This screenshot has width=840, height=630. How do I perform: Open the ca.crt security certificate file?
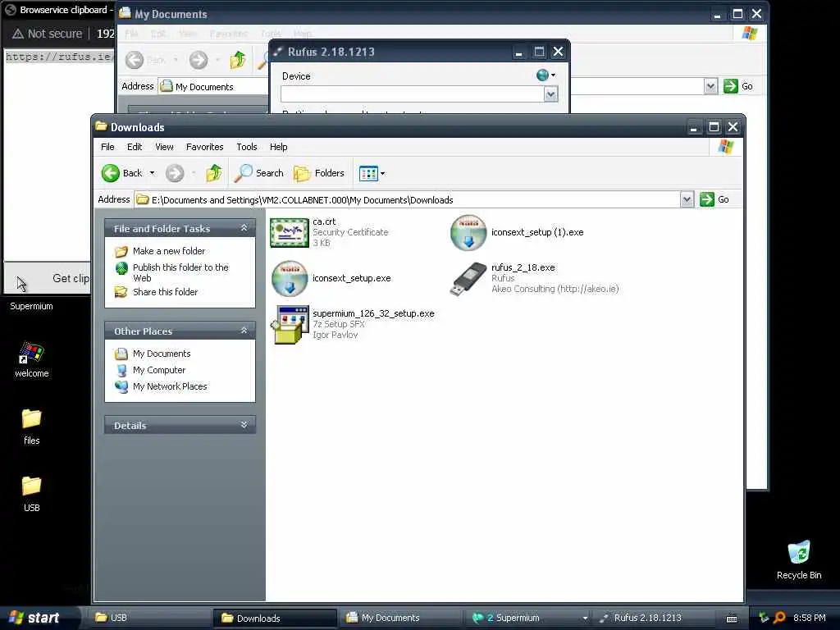click(x=290, y=232)
